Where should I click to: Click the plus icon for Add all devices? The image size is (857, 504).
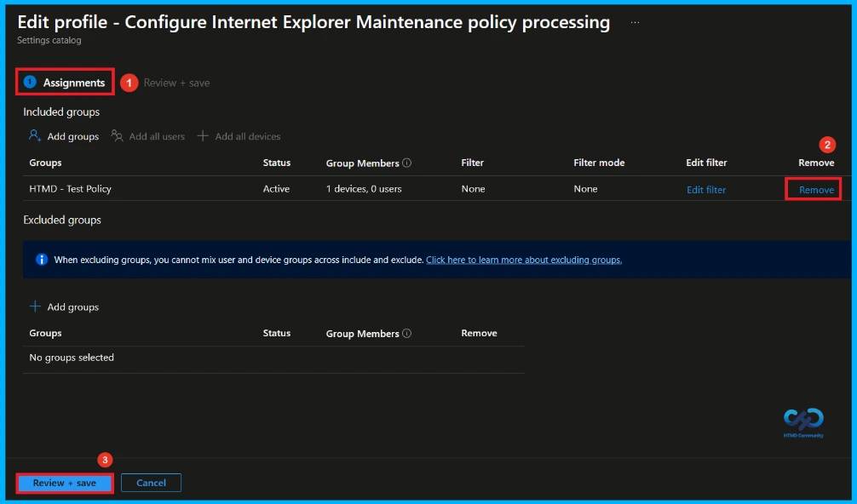pyautogui.click(x=203, y=135)
